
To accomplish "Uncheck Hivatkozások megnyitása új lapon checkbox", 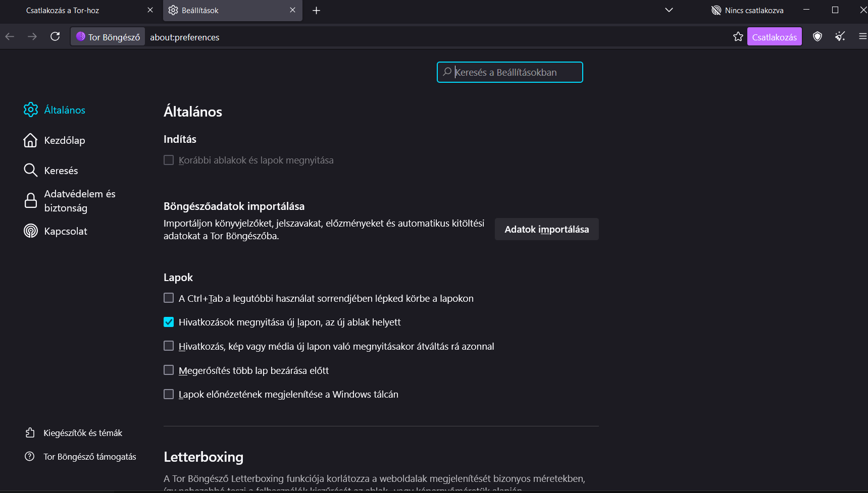I will pyautogui.click(x=169, y=322).
